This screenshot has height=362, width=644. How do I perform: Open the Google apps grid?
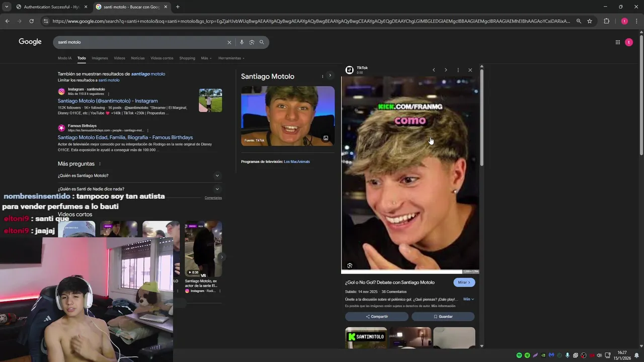click(x=618, y=42)
